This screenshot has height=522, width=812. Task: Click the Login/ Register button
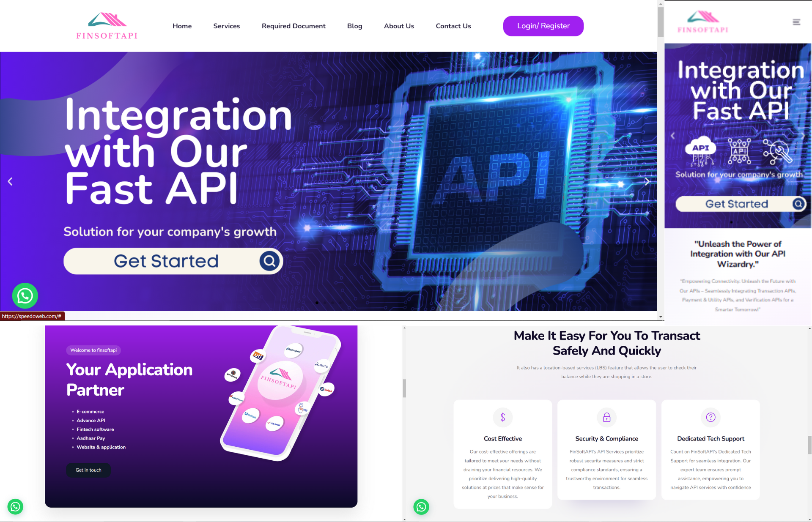(543, 26)
